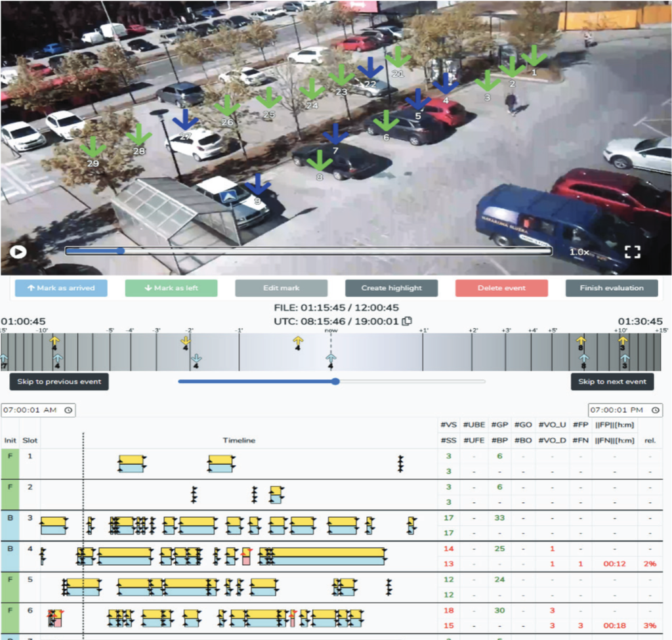This screenshot has width=672, height=640.
Task: Toggle init state F for slot 5
Action: 10,587
